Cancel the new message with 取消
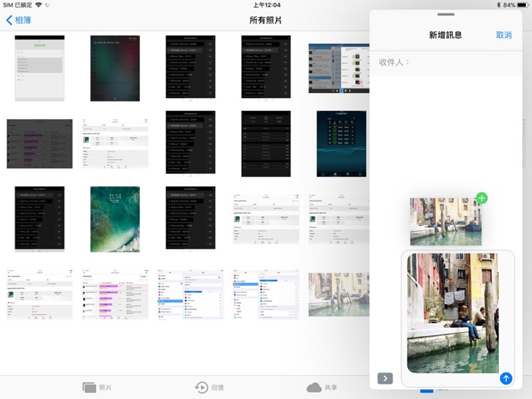The height and width of the screenshot is (399, 532). (x=504, y=35)
